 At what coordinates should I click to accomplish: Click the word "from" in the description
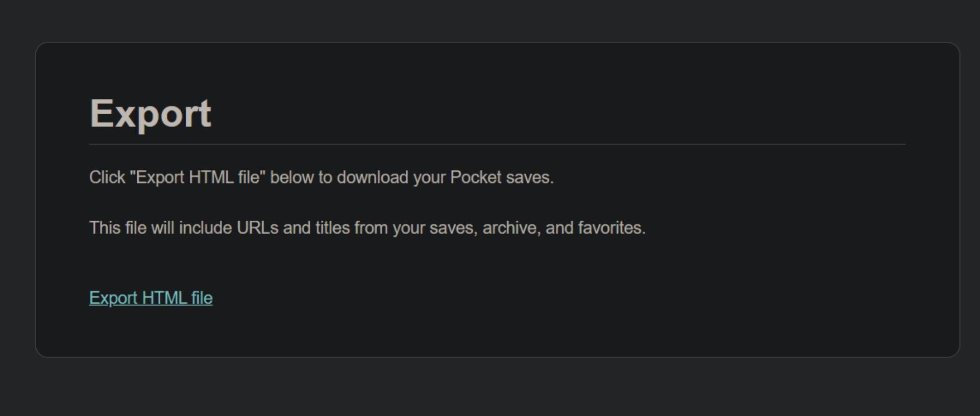click(371, 227)
